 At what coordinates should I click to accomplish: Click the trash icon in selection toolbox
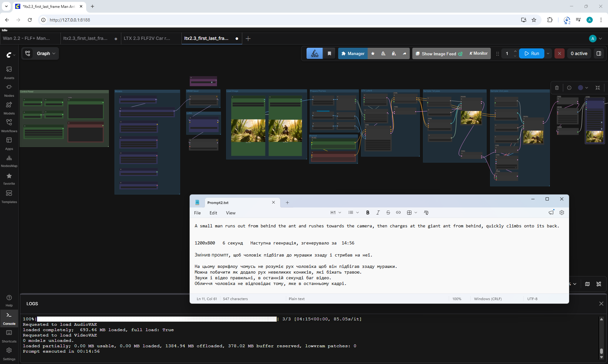557,88
